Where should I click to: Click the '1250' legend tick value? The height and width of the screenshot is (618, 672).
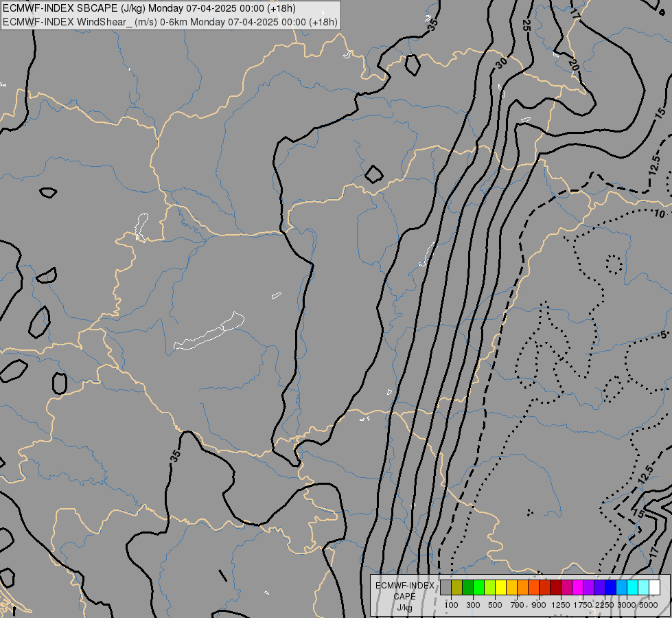[561, 605]
